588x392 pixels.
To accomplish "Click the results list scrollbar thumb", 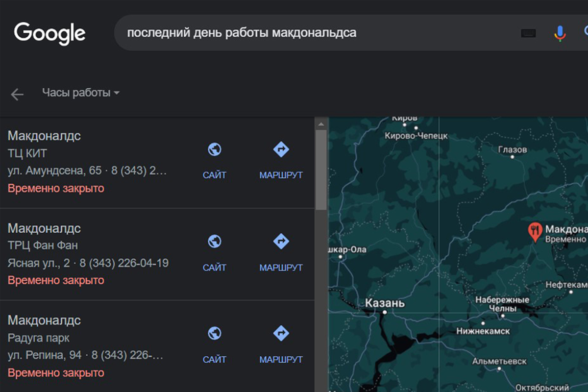I will (x=321, y=170).
